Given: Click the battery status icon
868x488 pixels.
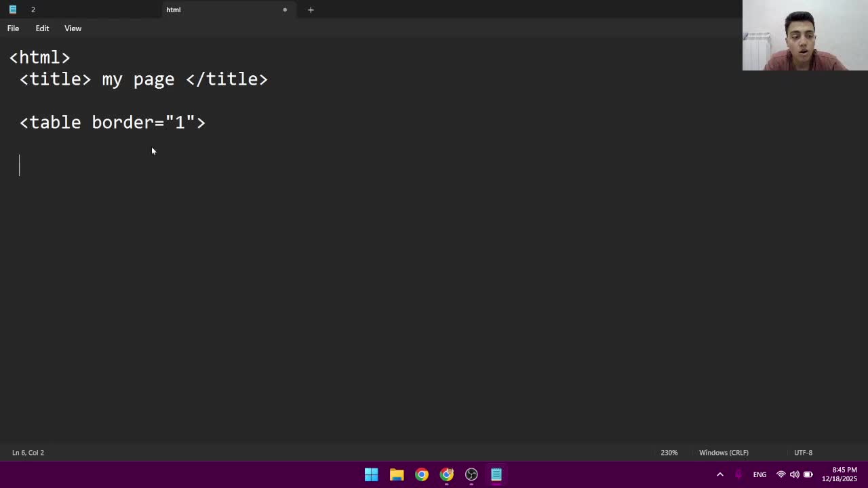Looking at the screenshot, I should [x=808, y=474].
